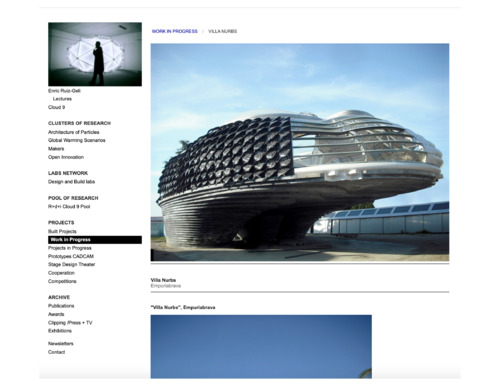Screen dimensions: 500x386
Task: Click the "Villa Nurbs", Empuriabrava caption
Action: [183, 307]
